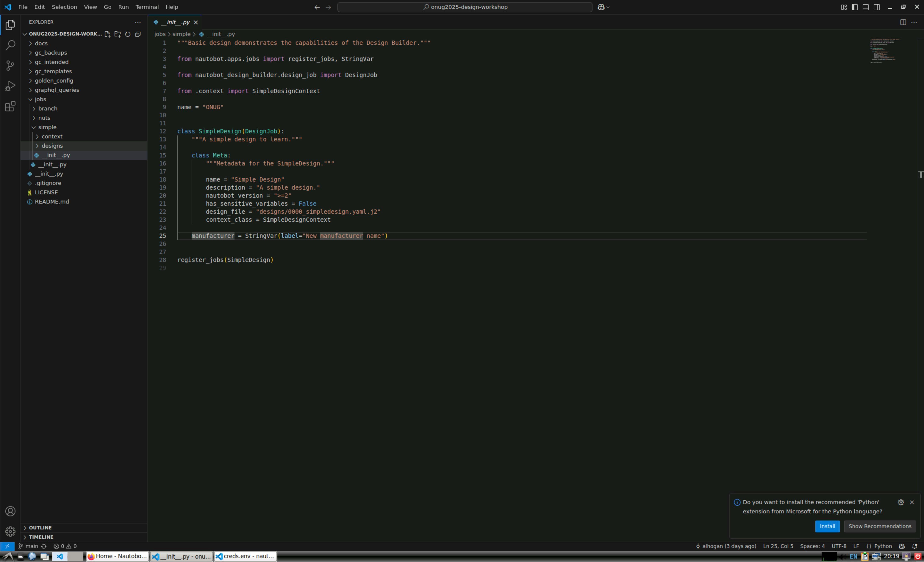Split the editor to the right
The width and height of the screenshot is (924, 562).
[903, 22]
